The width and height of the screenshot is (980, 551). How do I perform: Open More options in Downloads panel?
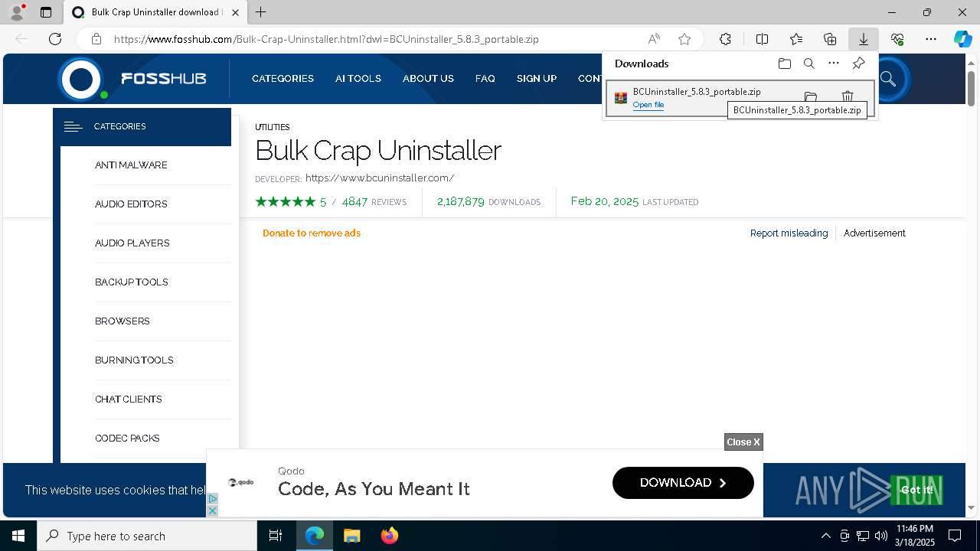pyautogui.click(x=834, y=64)
